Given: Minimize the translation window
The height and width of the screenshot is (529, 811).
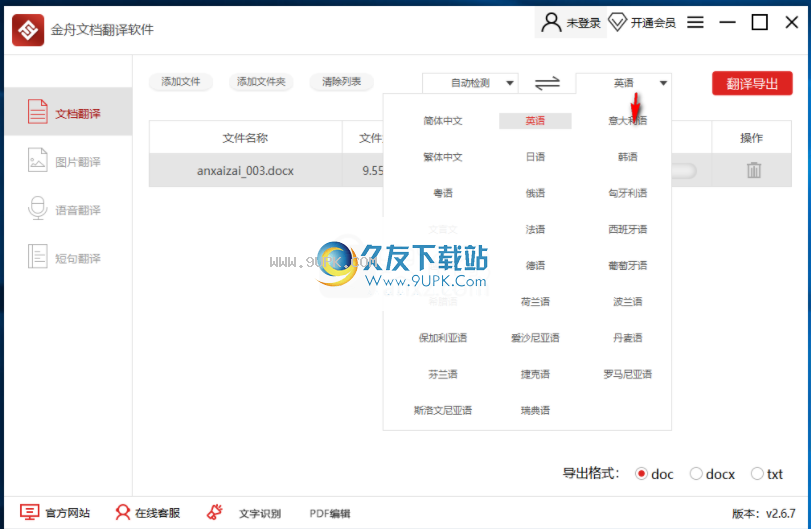Looking at the screenshot, I should pyautogui.click(x=727, y=22).
